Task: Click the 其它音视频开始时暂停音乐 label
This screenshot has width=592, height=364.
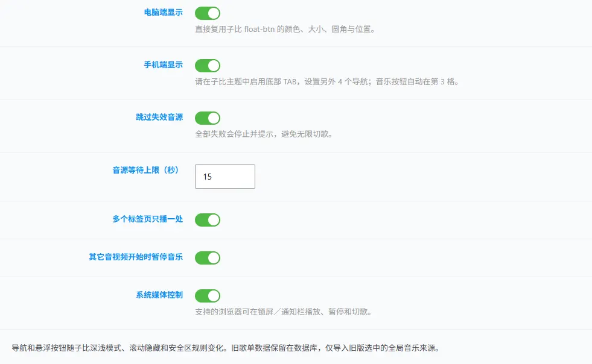Action: click(136, 257)
